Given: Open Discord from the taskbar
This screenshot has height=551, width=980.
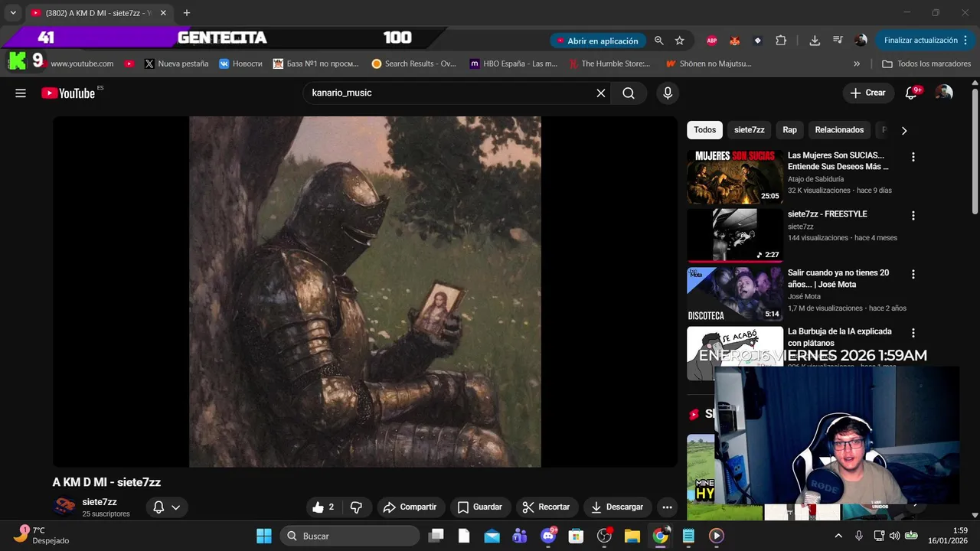Looking at the screenshot, I should click(548, 536).
